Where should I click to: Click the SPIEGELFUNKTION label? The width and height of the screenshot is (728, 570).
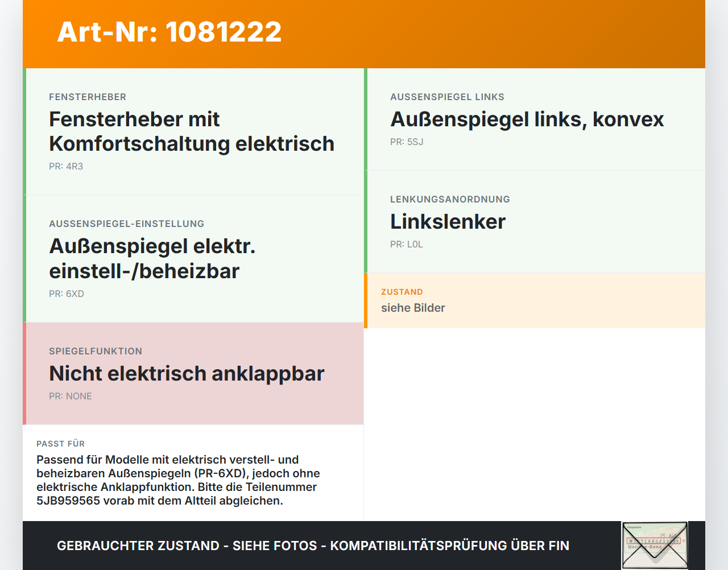(96, 352)
